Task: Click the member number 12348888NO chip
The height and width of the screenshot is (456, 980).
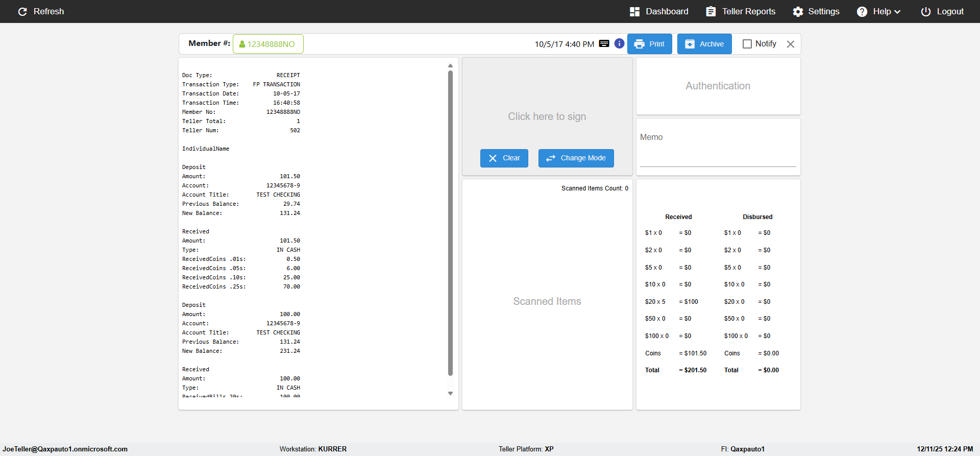Action: (268, 44)
